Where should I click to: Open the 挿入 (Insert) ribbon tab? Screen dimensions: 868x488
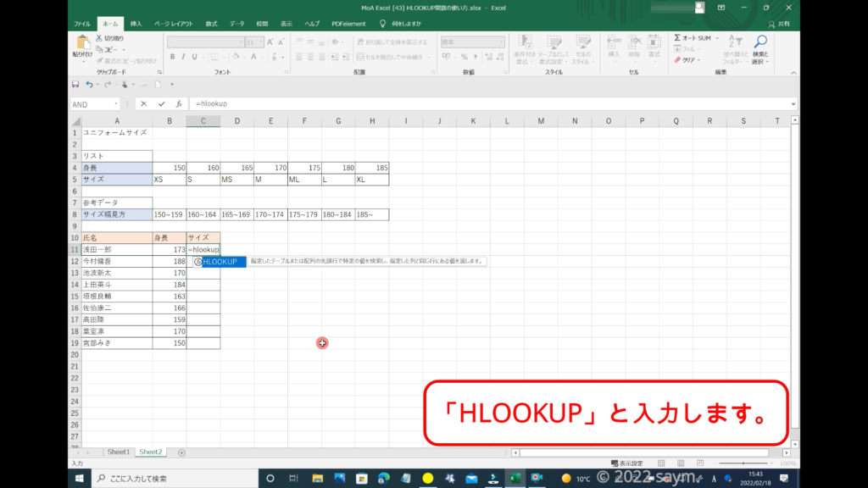click(x=136, y=24)
